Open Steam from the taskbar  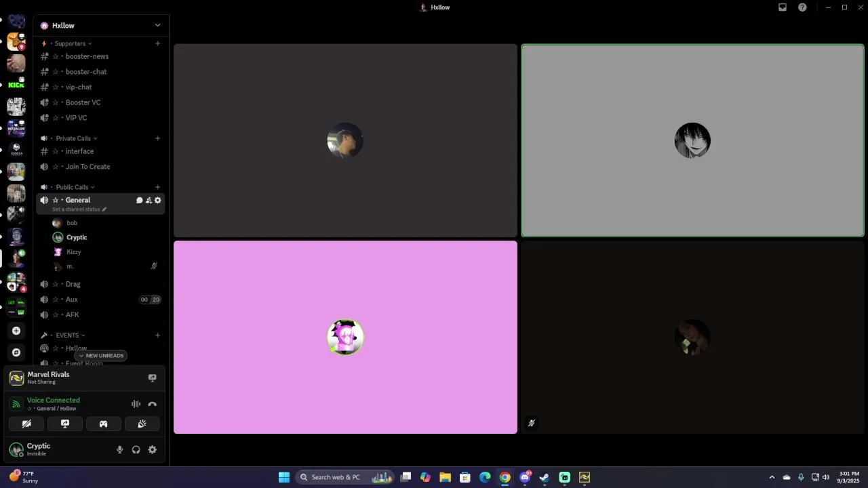[545, 477]
